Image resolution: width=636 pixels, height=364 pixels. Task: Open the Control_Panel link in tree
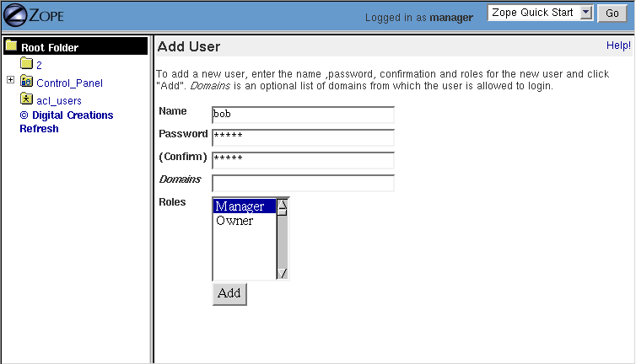pyautogui.click(x=69, y=83)
